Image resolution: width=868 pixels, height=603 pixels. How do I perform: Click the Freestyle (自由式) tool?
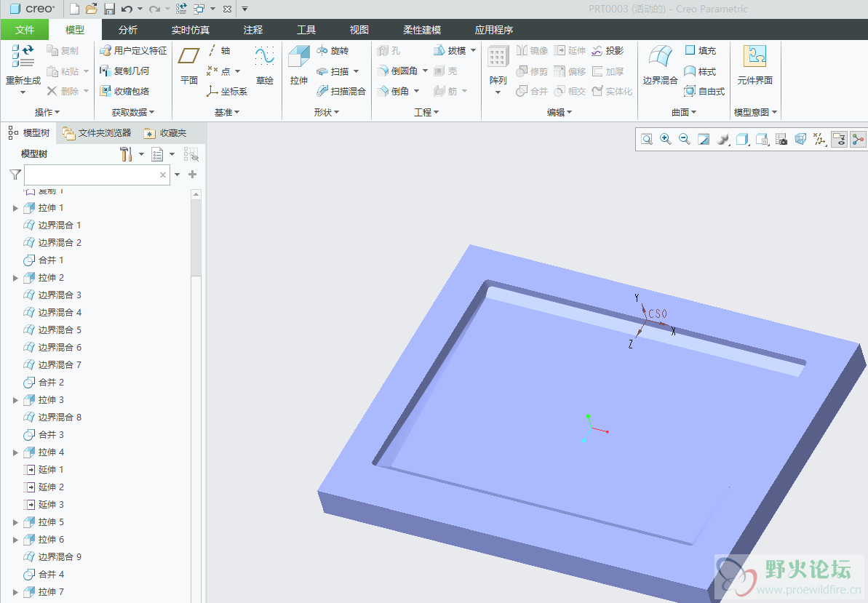click(704, 91)
